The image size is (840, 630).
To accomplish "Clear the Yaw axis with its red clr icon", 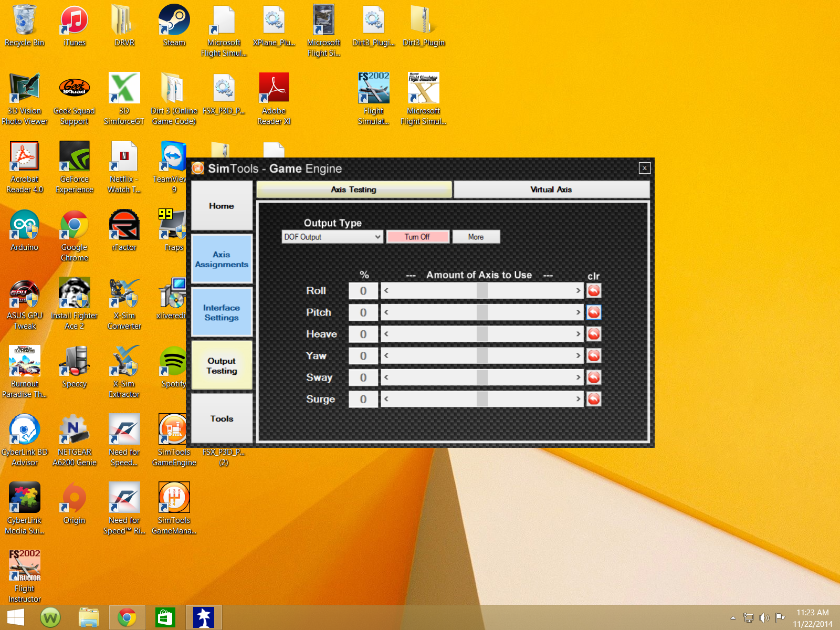I will pos(594,355).
